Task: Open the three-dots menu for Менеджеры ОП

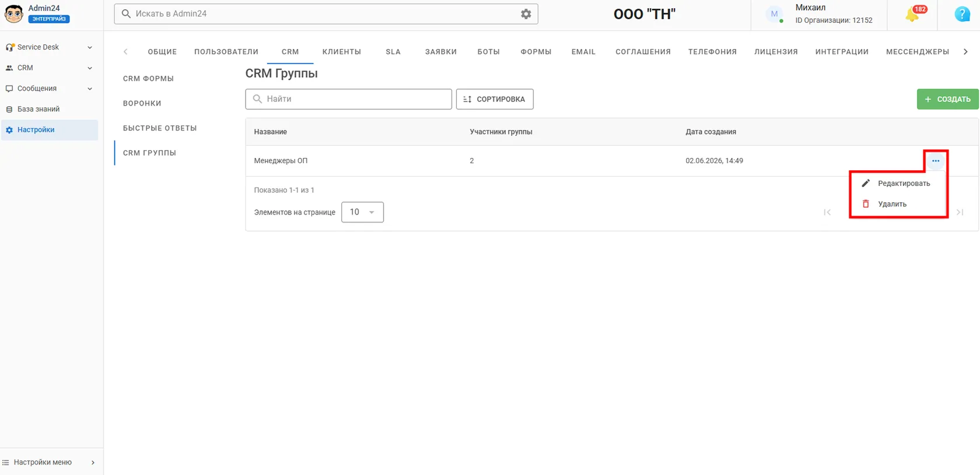Action: [936, 161]
